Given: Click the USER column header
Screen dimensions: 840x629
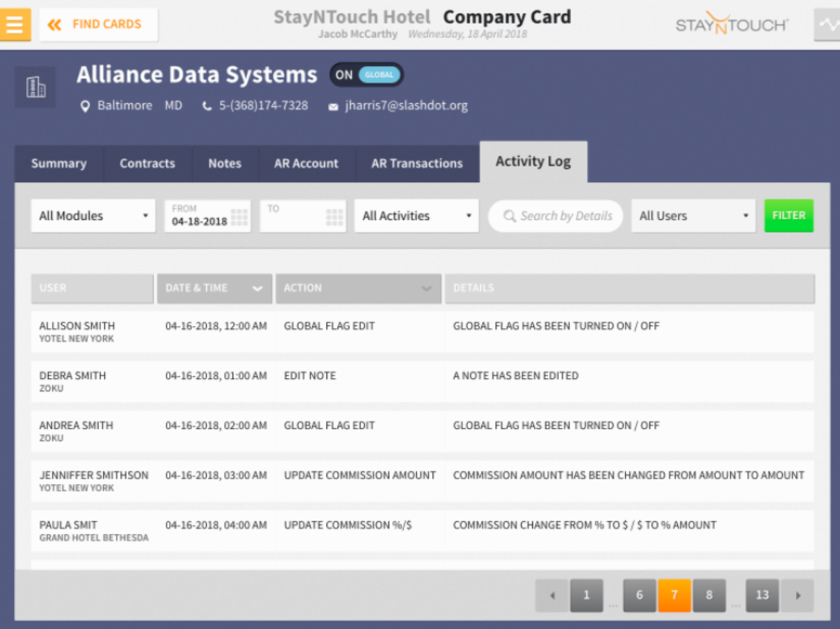Looking at the screenshot, I should point(92,288).
